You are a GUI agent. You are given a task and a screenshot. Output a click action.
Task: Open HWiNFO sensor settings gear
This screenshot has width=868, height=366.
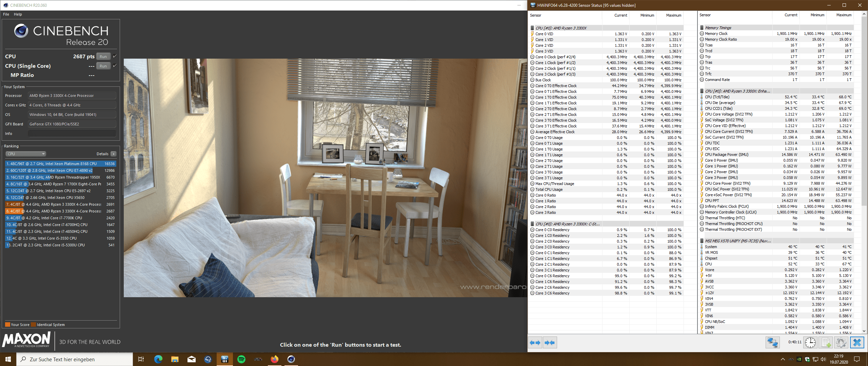[841, 343]
